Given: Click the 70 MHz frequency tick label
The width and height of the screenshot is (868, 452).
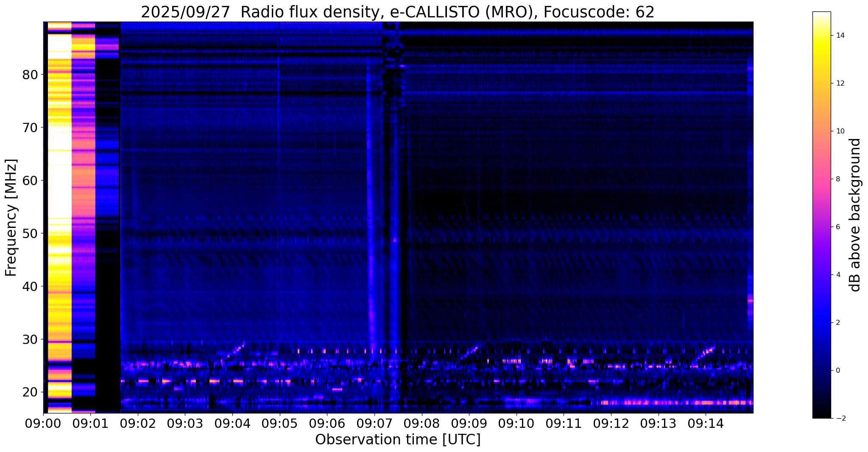Looking at the screenshot, I should click(30, 128).
